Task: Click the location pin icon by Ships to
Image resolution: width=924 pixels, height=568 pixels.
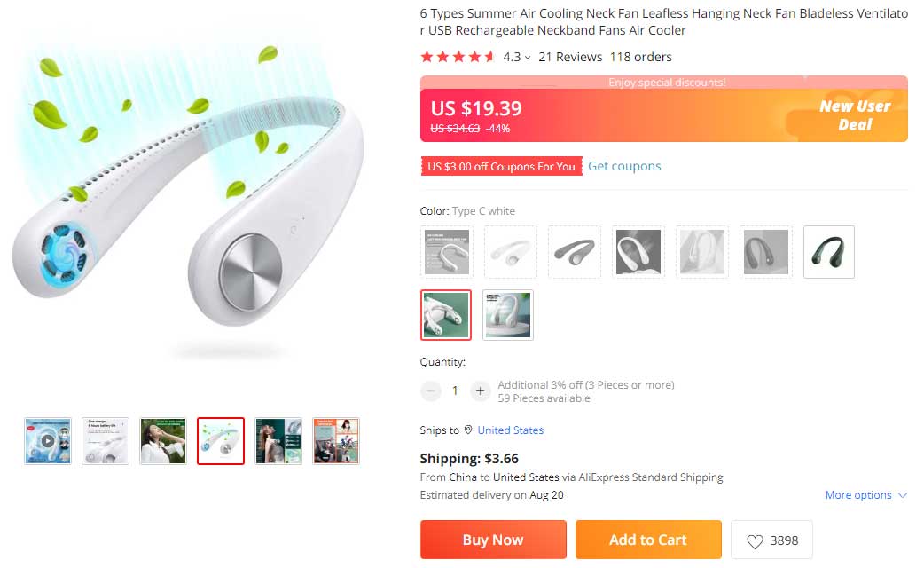Action: 468,430
